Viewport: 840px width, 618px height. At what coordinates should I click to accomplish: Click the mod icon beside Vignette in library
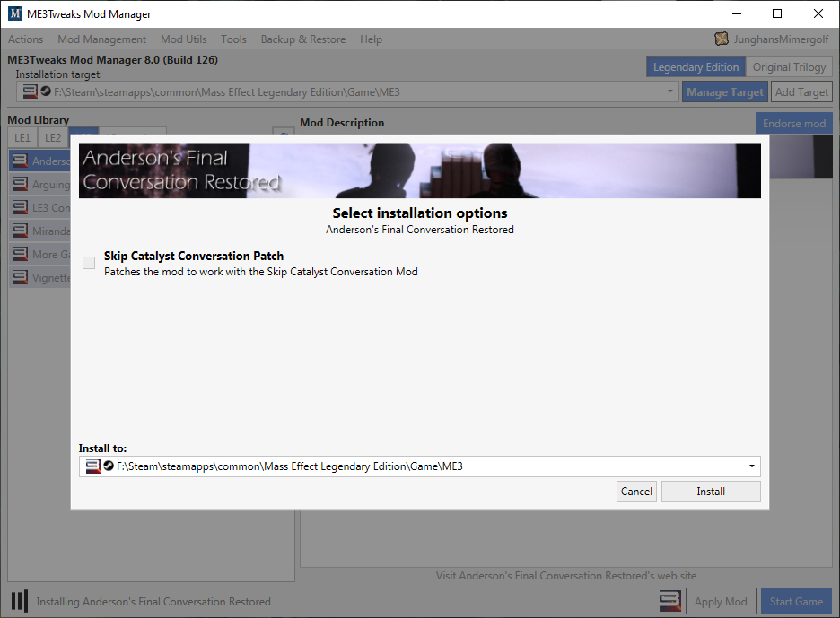point(21,277)
